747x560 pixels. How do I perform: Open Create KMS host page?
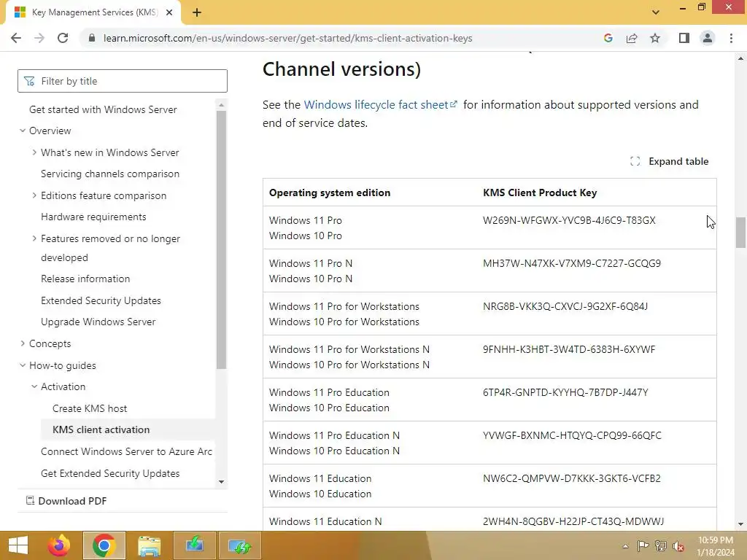(90, 408)
